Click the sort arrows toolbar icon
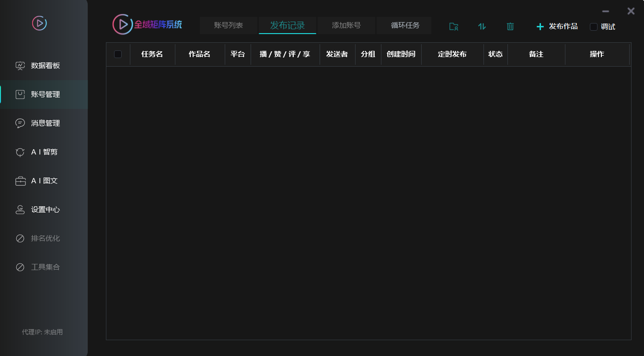 [482, 27]
